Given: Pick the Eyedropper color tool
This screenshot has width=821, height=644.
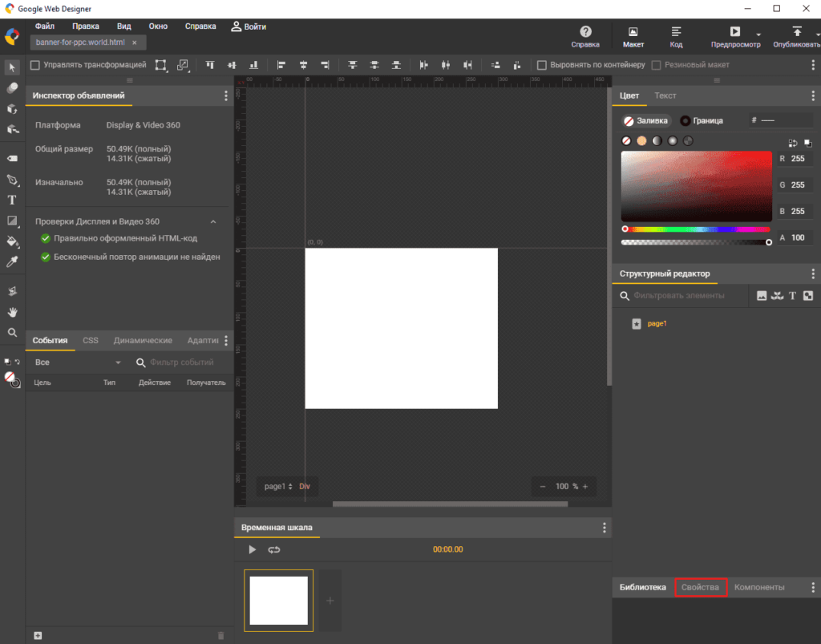Looking at the screenshot, I should [12, 262].
